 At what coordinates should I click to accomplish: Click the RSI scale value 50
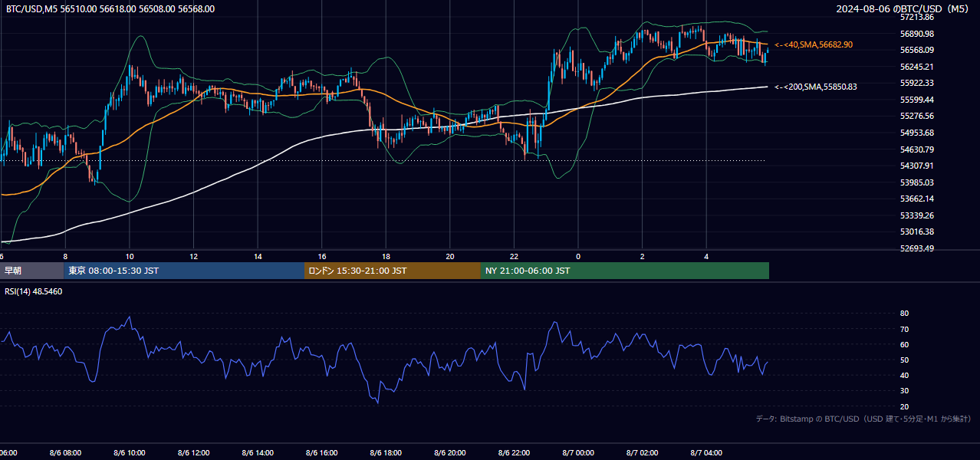[904, 360]
